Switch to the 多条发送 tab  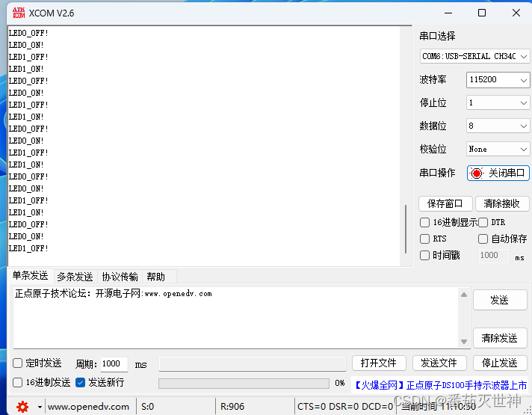[x=75, y=277]
